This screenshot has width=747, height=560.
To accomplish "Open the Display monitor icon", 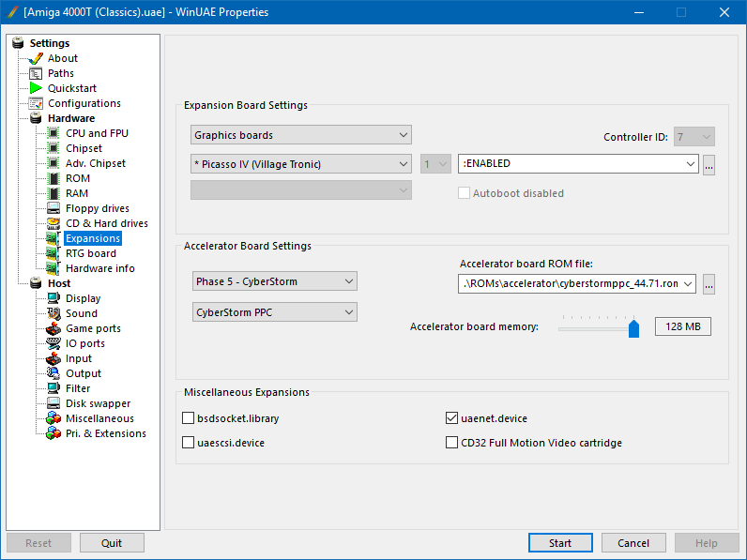I will pos(53,298).
